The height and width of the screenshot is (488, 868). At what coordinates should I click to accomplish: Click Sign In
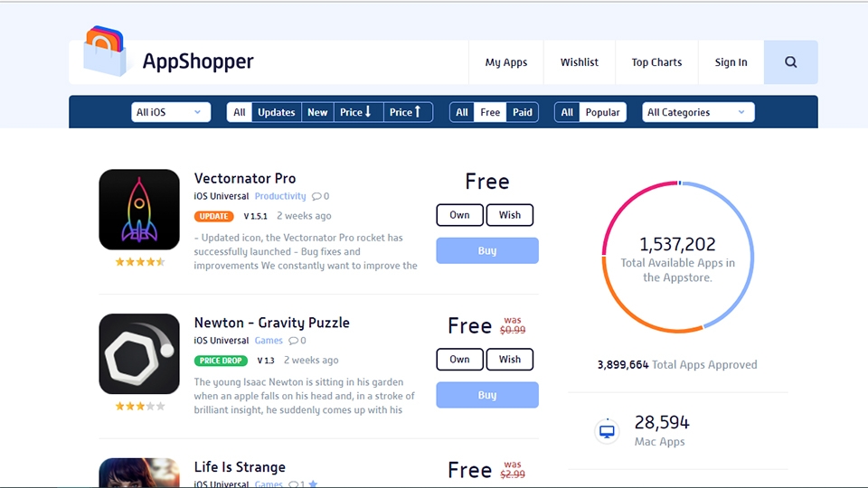(x=731, y=62)
